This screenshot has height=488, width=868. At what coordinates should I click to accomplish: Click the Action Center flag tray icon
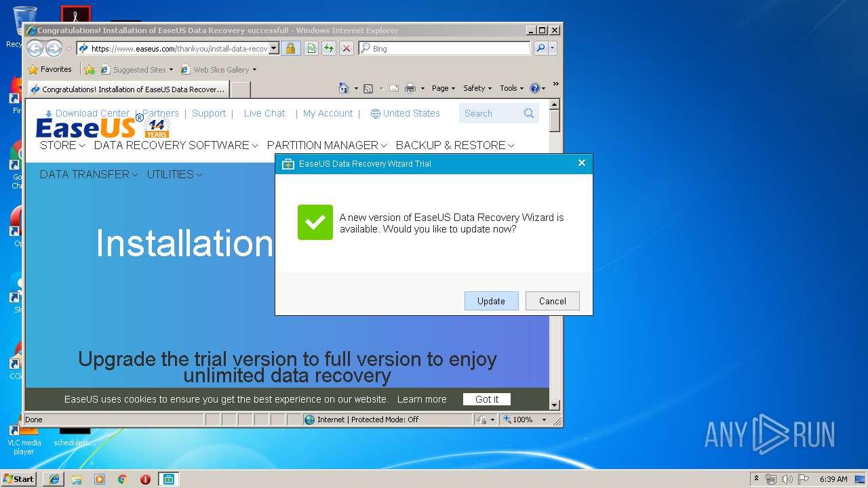pyautogui.click(x=803, y=479)
